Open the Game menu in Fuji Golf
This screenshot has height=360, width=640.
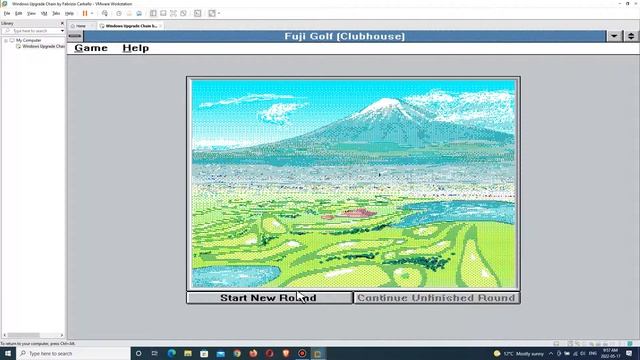pyautogui.click(x=91, y=48)
